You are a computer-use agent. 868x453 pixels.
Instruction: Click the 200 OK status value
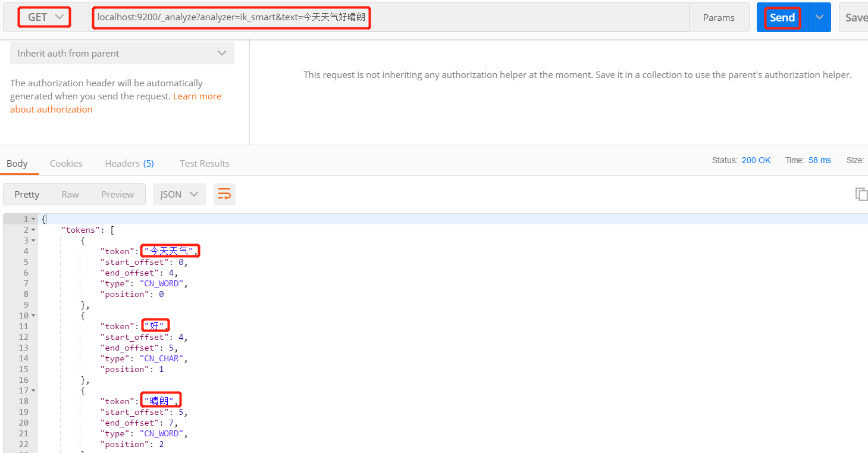[x=756, y=160]
